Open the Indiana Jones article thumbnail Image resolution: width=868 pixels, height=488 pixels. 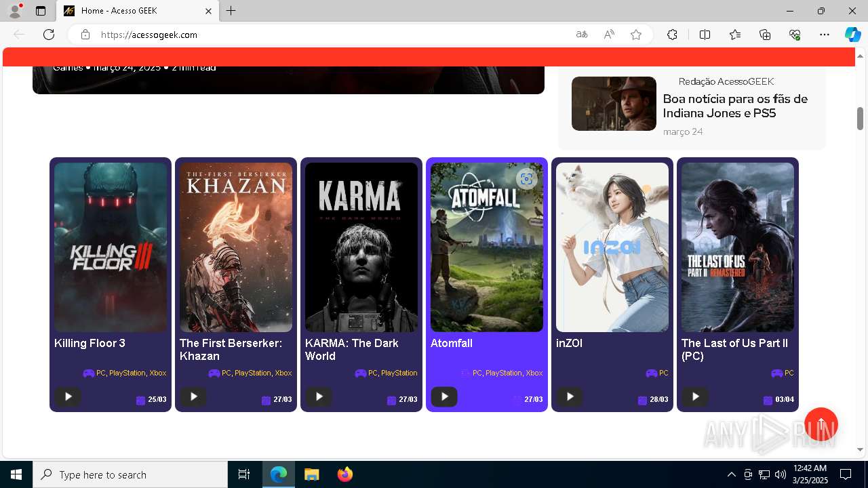pyautogui.click(x=614, y=104)
